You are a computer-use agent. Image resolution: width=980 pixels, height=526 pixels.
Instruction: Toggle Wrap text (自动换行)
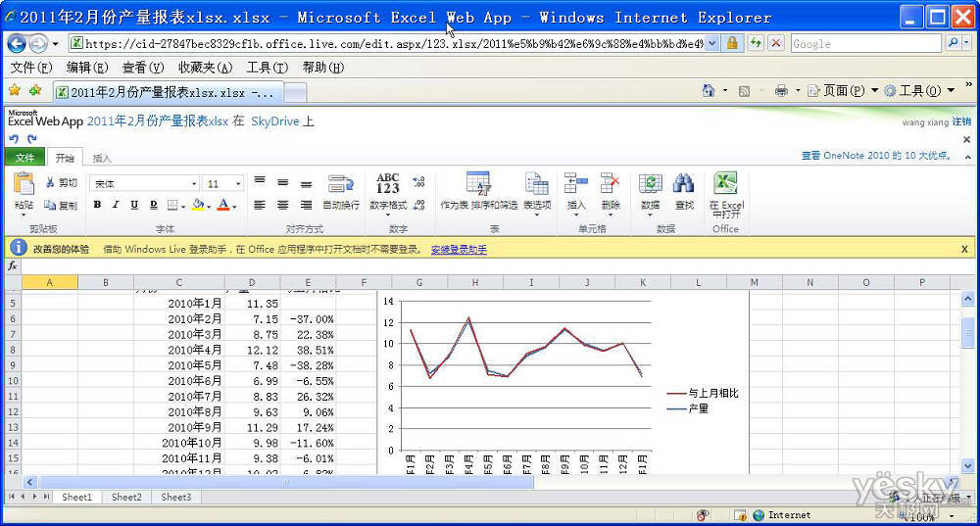341,192
